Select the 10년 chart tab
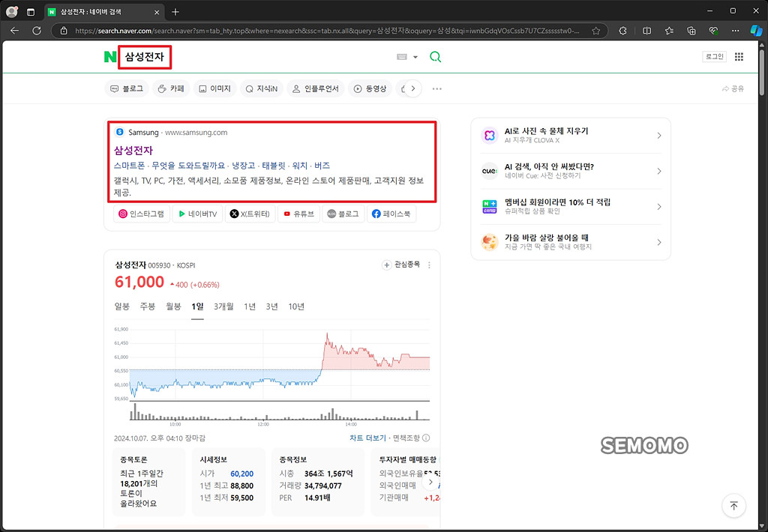This screenshot has height=532, width=768. (295, 306)
